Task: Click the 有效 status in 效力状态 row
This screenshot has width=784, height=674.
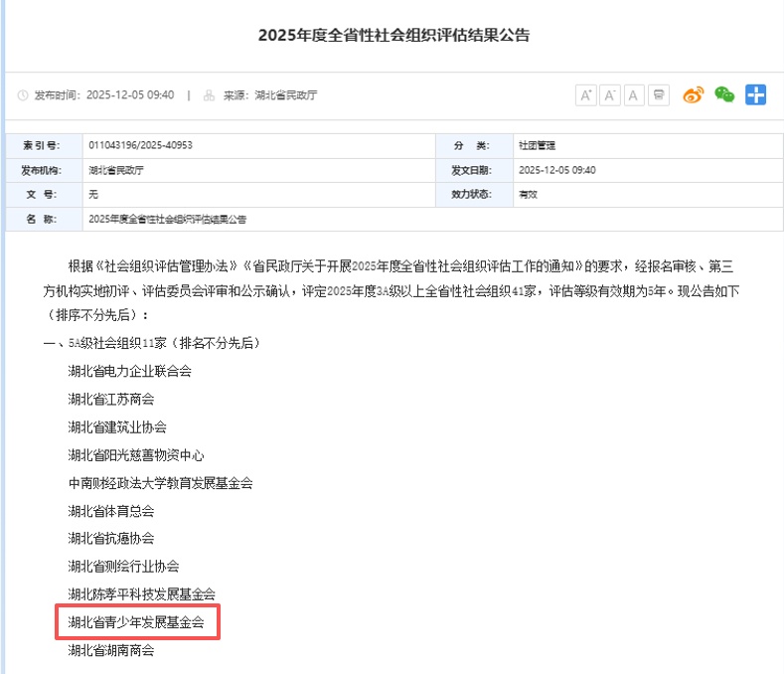Action: pyautogui.click(x=528, y=195)
